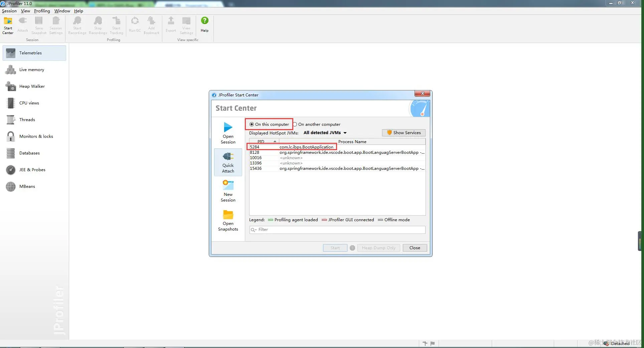Screen dimensions: 644x348
Task: Open Help from the toolbar
Action: click(x=204, y=25)
